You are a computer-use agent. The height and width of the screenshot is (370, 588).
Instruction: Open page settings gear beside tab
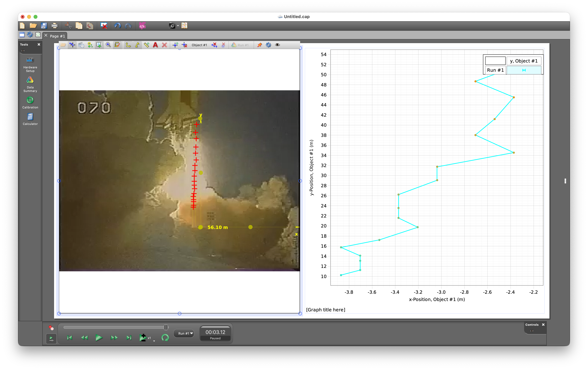pos(30,35)
